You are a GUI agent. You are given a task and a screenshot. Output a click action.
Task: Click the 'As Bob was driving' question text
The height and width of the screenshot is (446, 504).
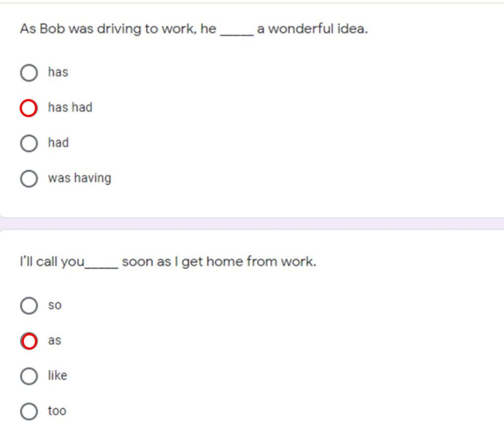[194, 29]
